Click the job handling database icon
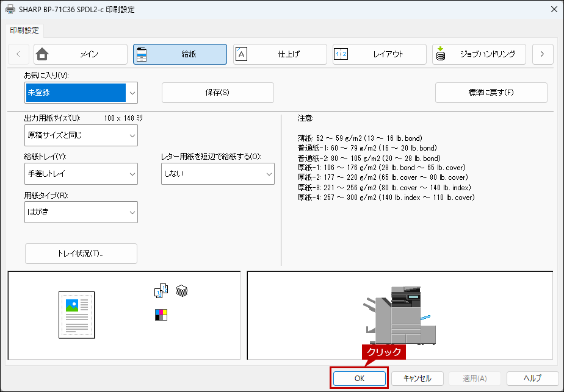The height and width of the screenshot is (392, 564). pos(441,54)
